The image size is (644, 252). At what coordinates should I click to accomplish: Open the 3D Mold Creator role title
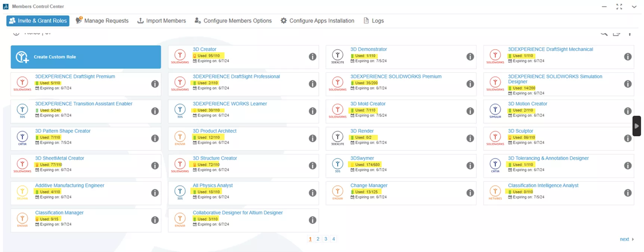click(368, 104)
